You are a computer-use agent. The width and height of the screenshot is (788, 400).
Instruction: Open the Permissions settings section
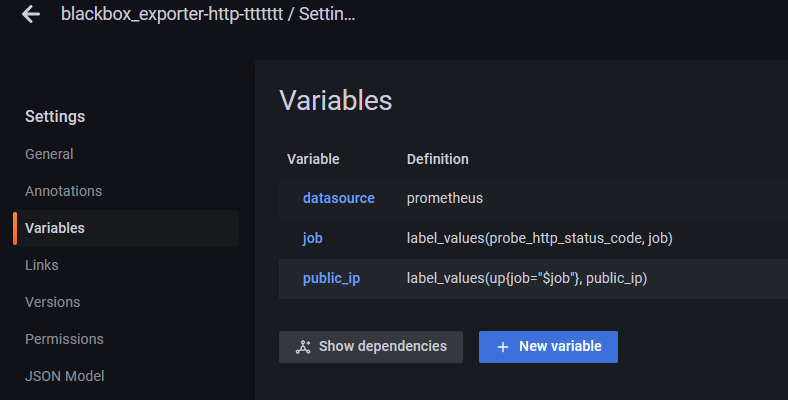[x=64, y=339]
